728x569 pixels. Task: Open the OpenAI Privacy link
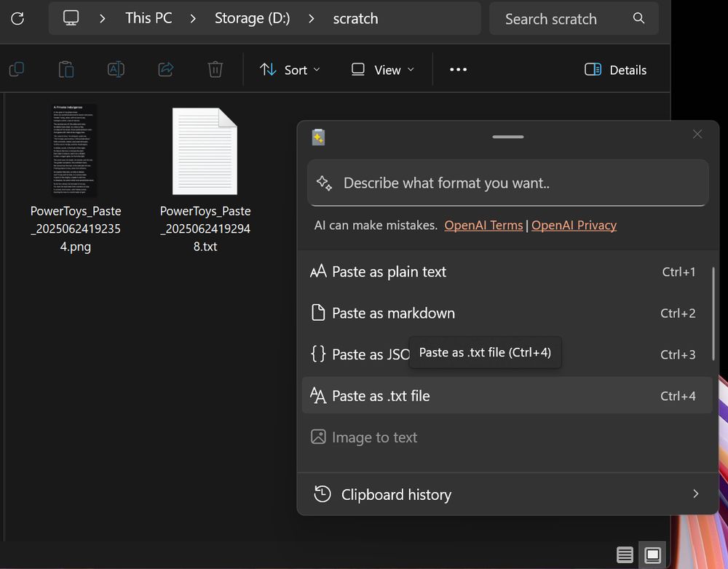point(574,225)
